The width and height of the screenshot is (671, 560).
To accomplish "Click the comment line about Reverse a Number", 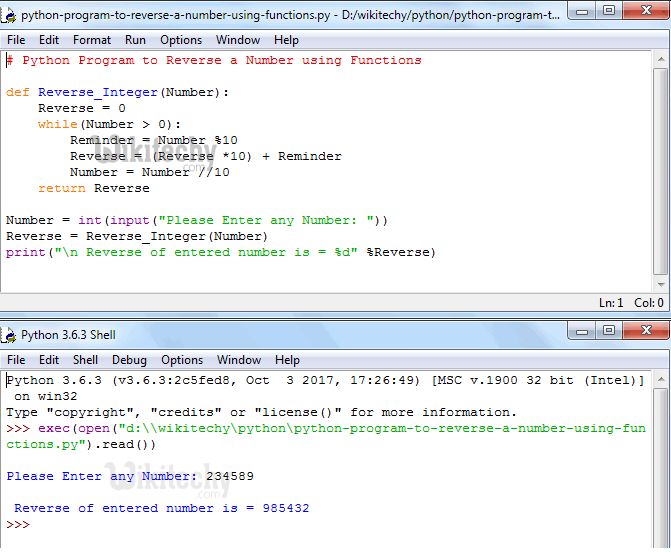I will (x=214, y=60).
